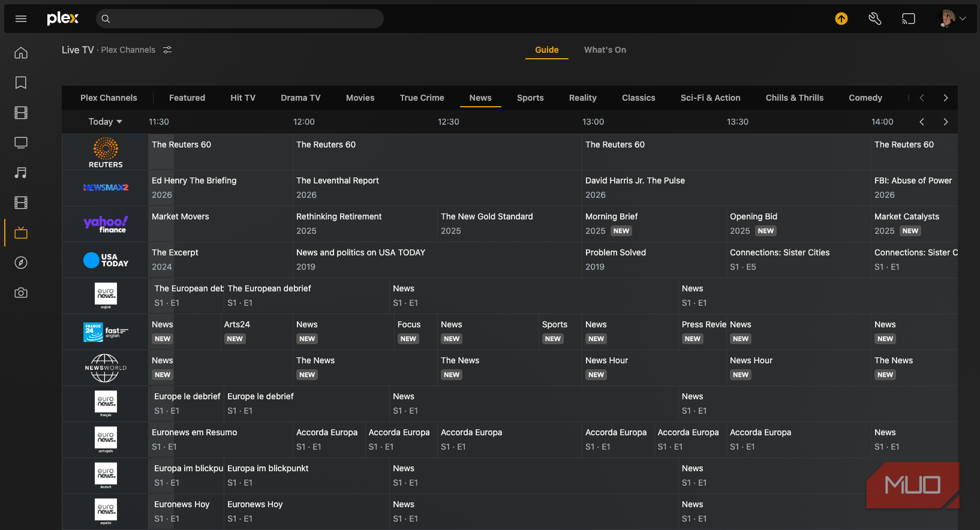The image size is (980, 530).
Task: Open Morning Brief program
Action: click(654, 224)
